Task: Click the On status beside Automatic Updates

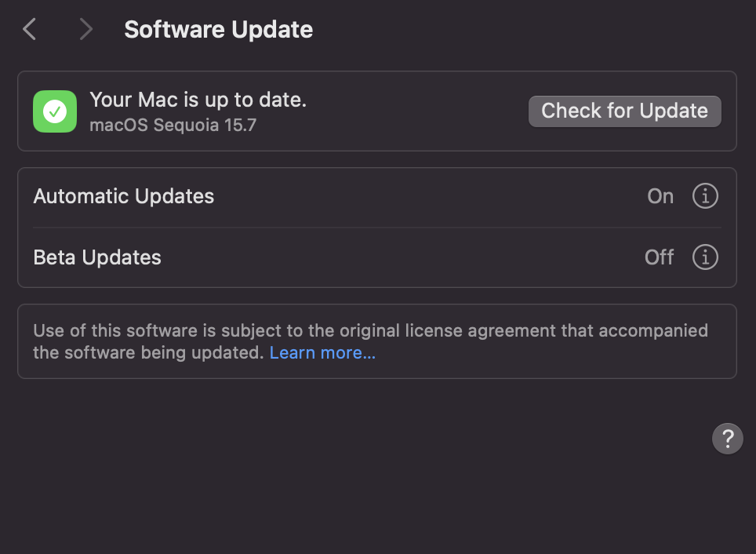Action: (x=660, y=196)
